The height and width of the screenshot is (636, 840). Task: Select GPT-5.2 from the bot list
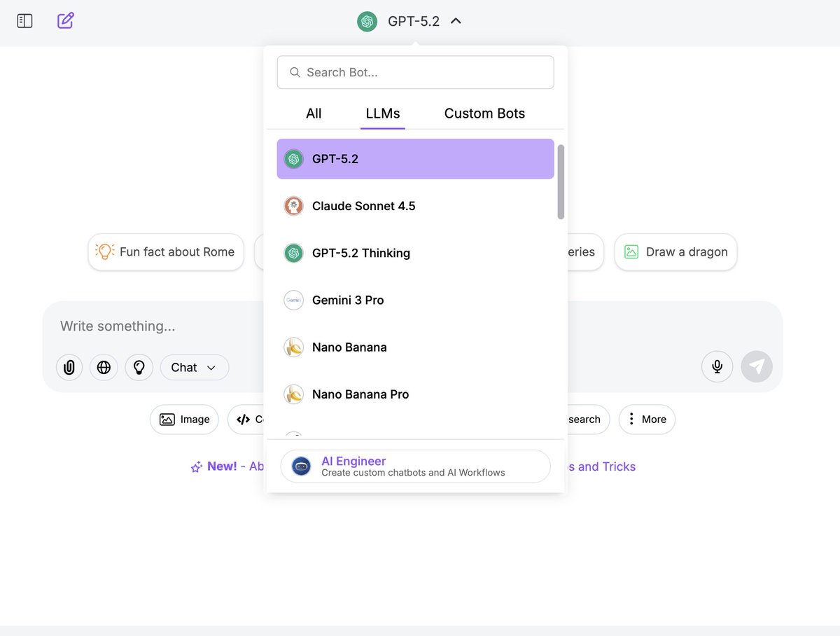tap(415, 159)
